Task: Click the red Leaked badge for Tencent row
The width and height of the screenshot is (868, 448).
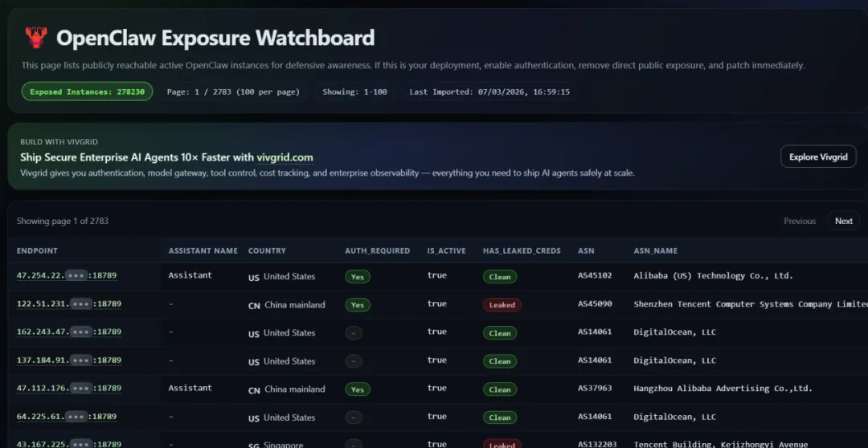Action: click(x=502, y=305)
